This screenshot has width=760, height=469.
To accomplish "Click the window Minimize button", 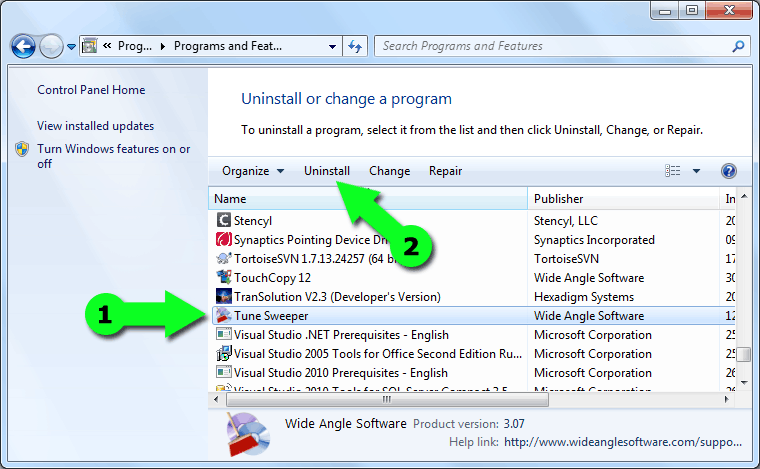I will (665, 10).
